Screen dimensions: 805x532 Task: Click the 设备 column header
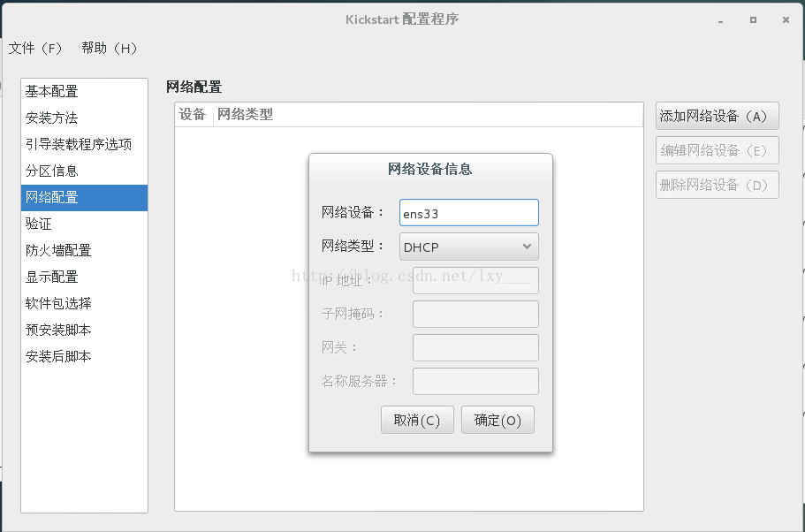point(193,115)
